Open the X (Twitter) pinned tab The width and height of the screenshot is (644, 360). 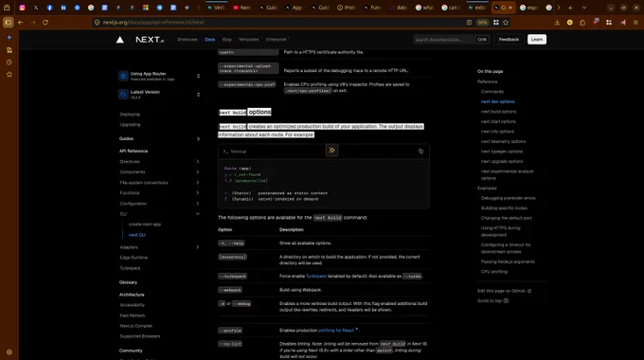point(36,8)
